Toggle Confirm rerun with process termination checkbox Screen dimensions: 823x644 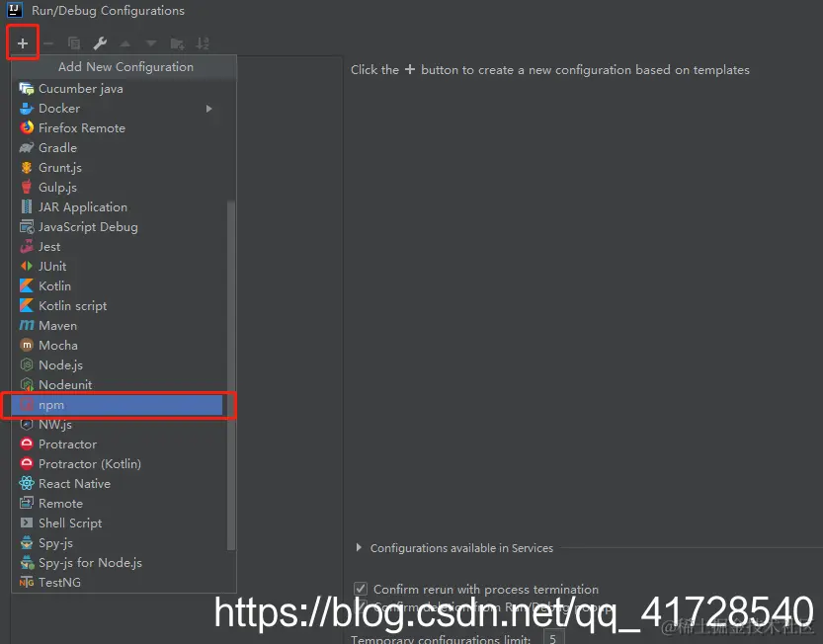[361, 589]
